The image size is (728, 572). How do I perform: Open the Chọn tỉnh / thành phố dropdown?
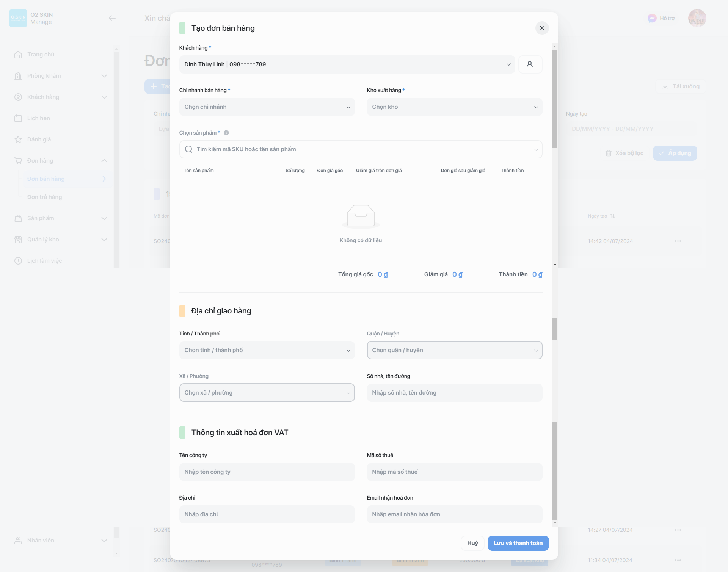pyautogui.click(x=267, y=350)
